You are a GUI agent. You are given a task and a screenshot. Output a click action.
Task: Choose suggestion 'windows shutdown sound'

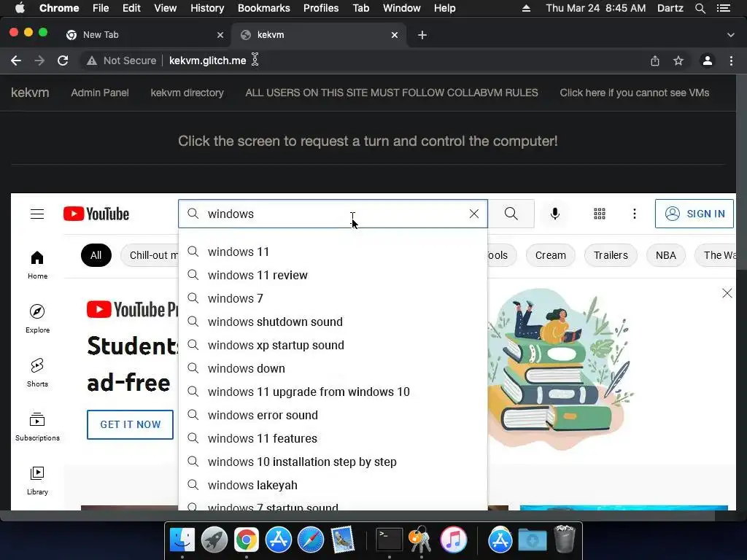(333, 322)
